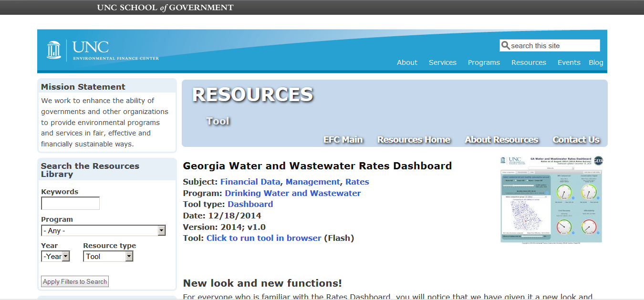Click the UNC Environmental Finance Center logo
644x300 pixels.
[x=103, y=50]
